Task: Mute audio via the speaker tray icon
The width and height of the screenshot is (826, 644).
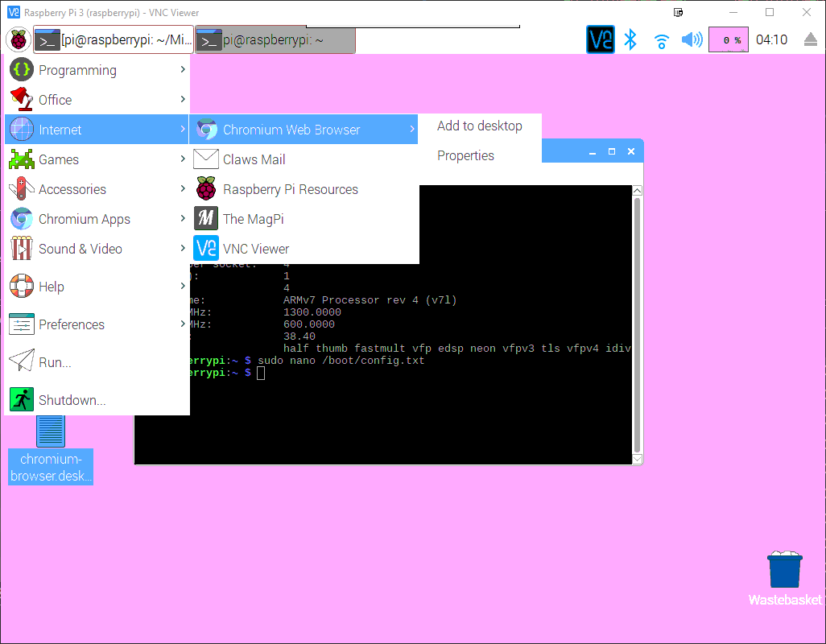Action: coord(691,39)
